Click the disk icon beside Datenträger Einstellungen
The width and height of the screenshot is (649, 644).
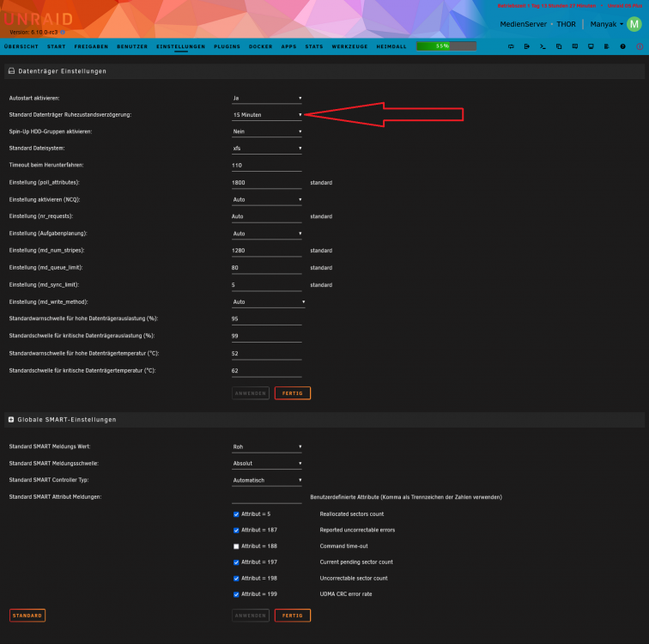point(12,71)
